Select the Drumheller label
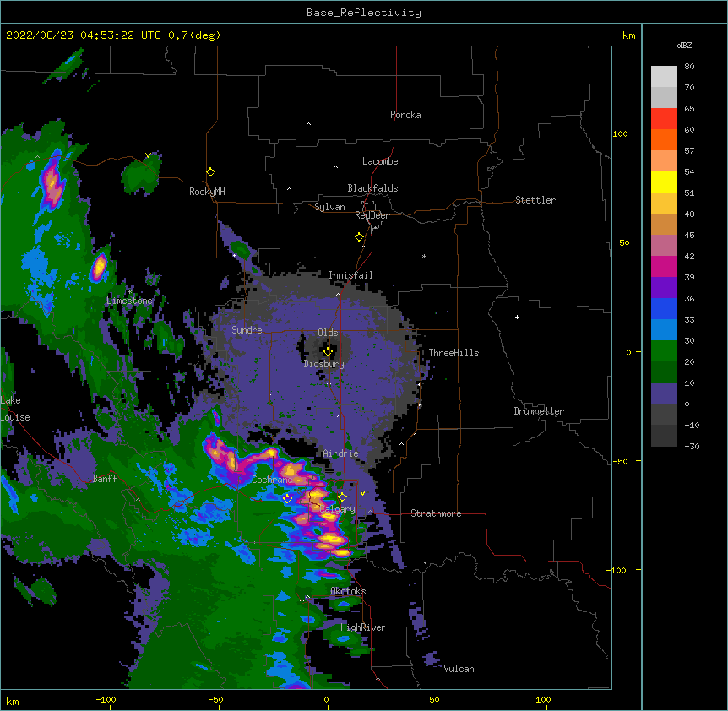 [539, 411]
